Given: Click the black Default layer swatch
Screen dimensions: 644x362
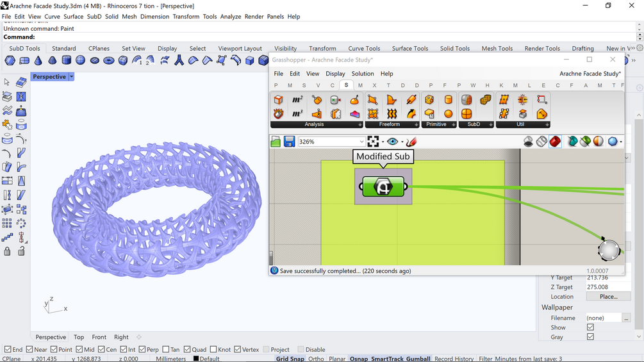Looking at the screenshot, I should click(196, 358).
